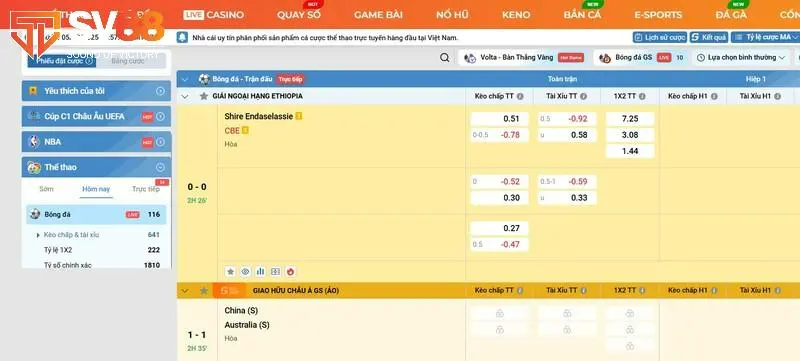
Task: Select 7.25 odds for Shire Endaselassie
Action: coord(630,119)
